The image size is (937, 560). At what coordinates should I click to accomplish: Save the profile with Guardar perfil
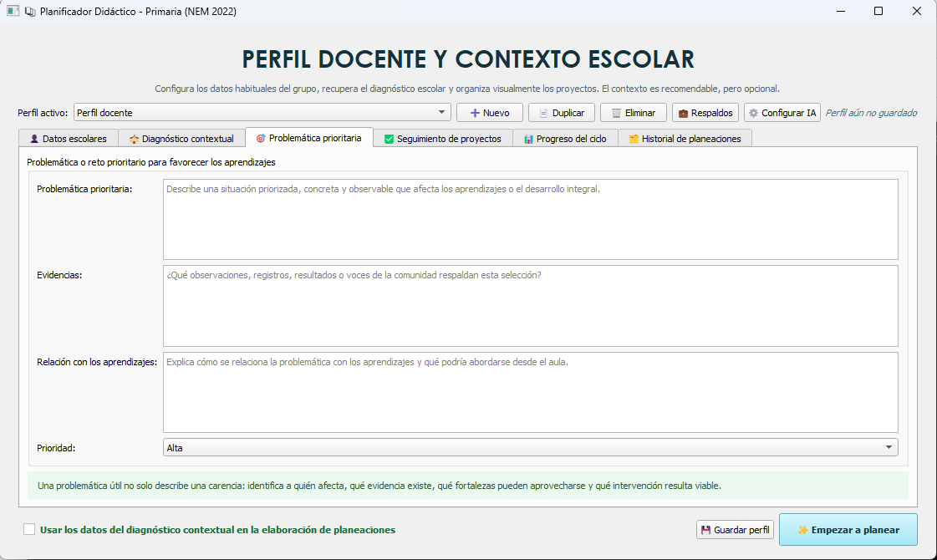click(x=735, y=530)
